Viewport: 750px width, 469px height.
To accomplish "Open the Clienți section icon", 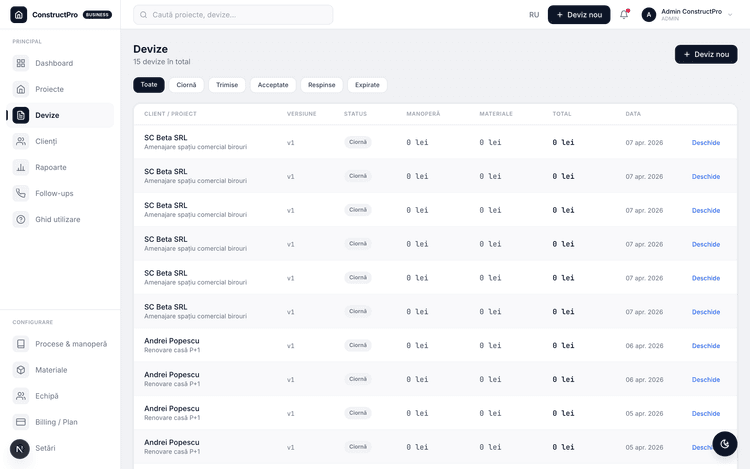I will (x=21, y=142).
